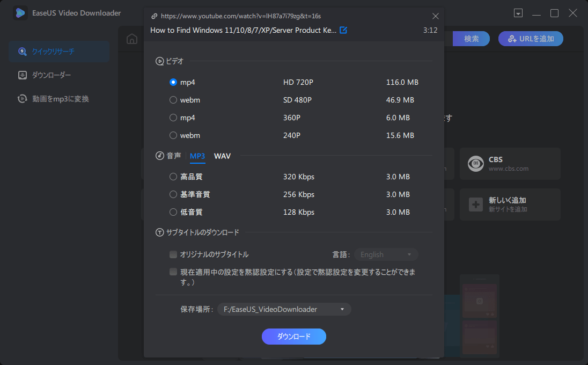Close the download options dialog
The image size is (588, 365).
point(436,16)
